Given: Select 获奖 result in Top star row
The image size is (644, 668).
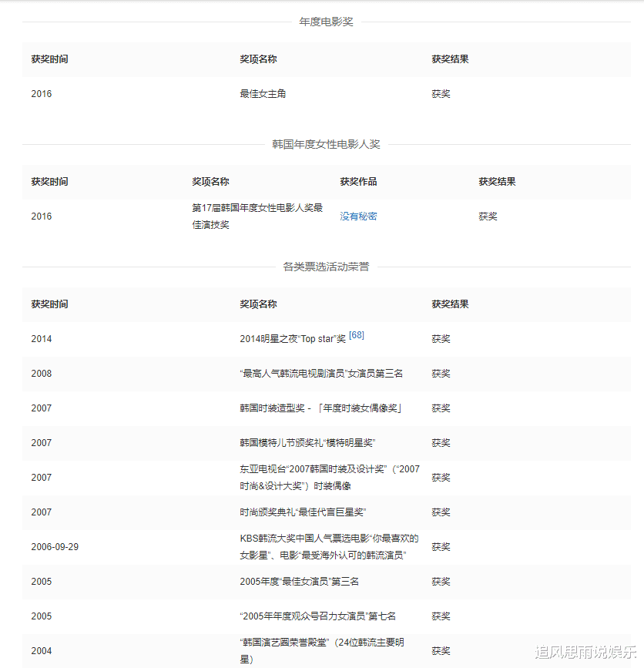Looking at the screenshot, I should tap(441, 339).
